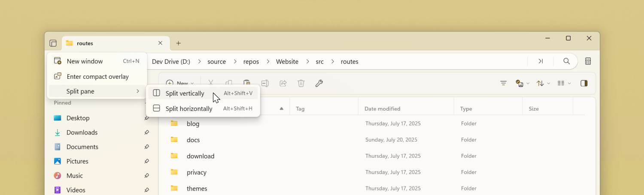This screenshot has height=195, width=644.
Task: Click the Paste clipboard icon
Action: tap(247, 83)
